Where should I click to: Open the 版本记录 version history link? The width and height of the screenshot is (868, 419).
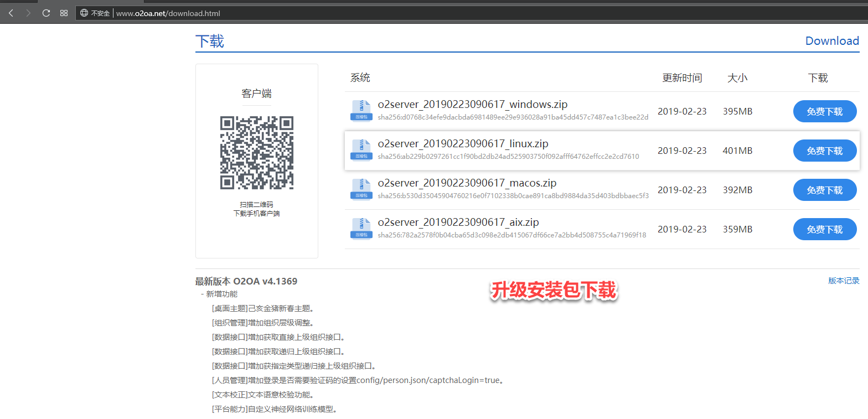[844, 281]
